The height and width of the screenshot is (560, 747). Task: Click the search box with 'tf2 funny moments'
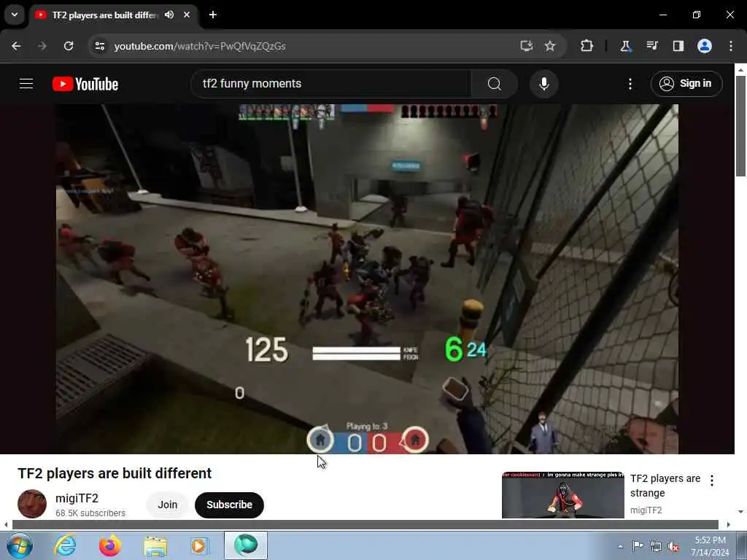(331, 84)
